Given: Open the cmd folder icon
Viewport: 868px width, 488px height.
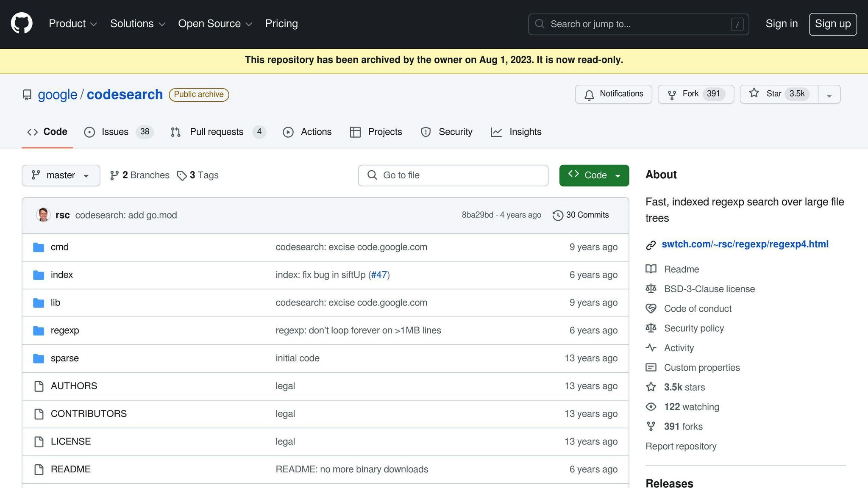Looking at the screenshot, I should [39, 247].
